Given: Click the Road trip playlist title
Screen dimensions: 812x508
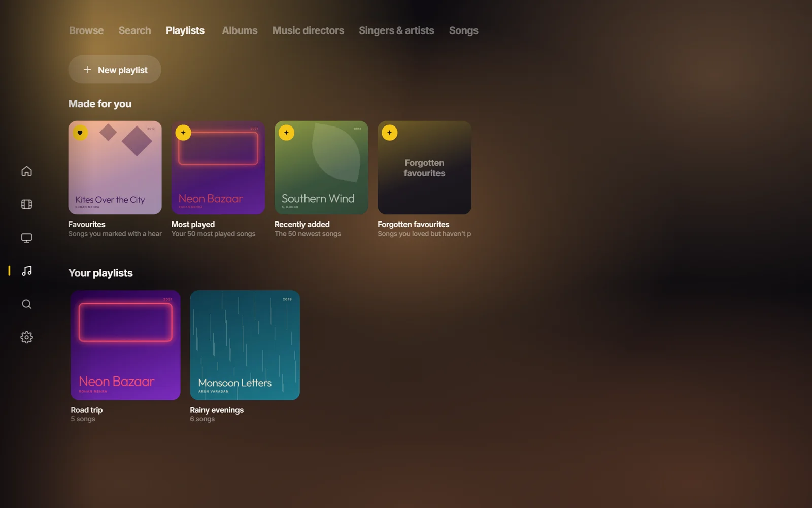Looking at the screenshot, I should pyautogui.click(x=87, y=410).
